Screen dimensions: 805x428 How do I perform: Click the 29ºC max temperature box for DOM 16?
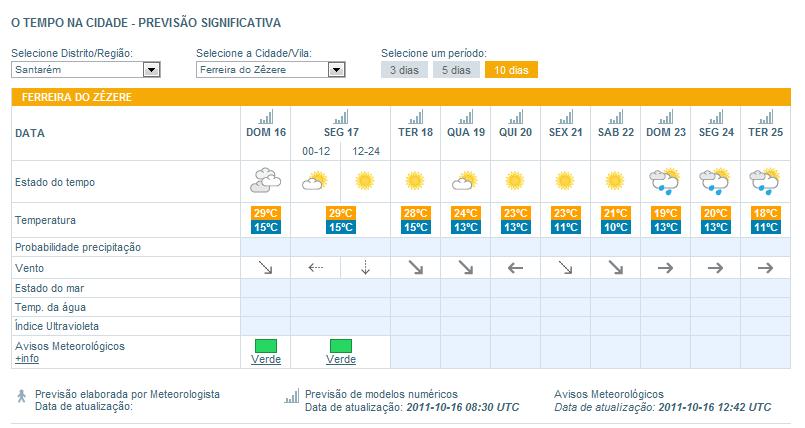[265, 213]
